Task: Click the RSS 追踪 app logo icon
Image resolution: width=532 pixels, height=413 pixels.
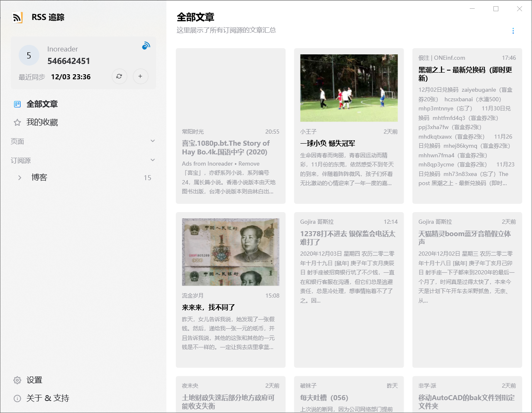Action: pos(17,17)
